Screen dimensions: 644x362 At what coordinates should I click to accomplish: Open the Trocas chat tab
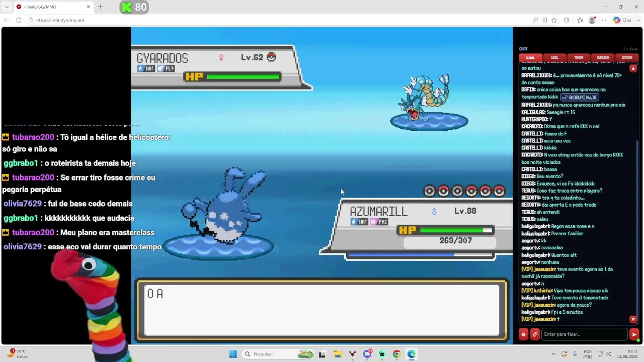coord(579,58)
